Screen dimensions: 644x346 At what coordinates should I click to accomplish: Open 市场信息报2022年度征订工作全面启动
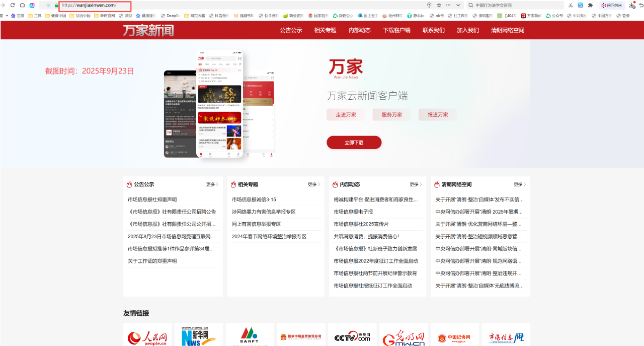[376, 261]
